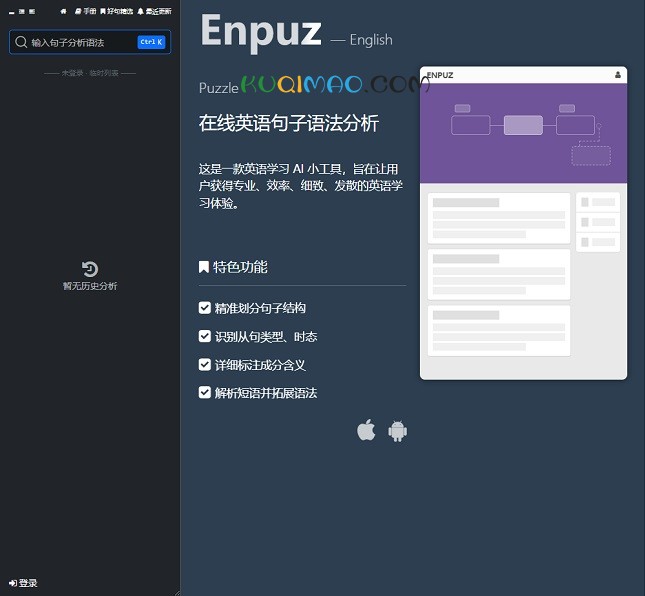Click the Puzzle text label
Screen dimensions: 645x596
(x=218, y=88)
